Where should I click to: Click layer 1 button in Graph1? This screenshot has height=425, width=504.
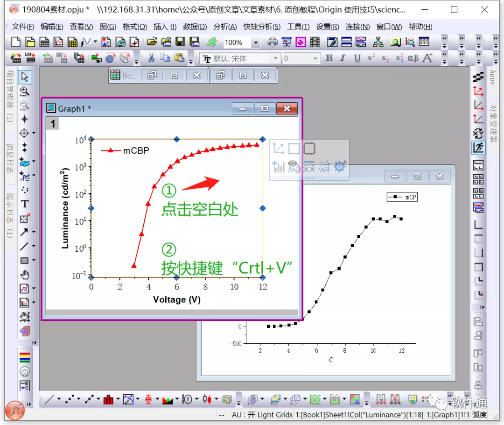(x=53, y=124)
